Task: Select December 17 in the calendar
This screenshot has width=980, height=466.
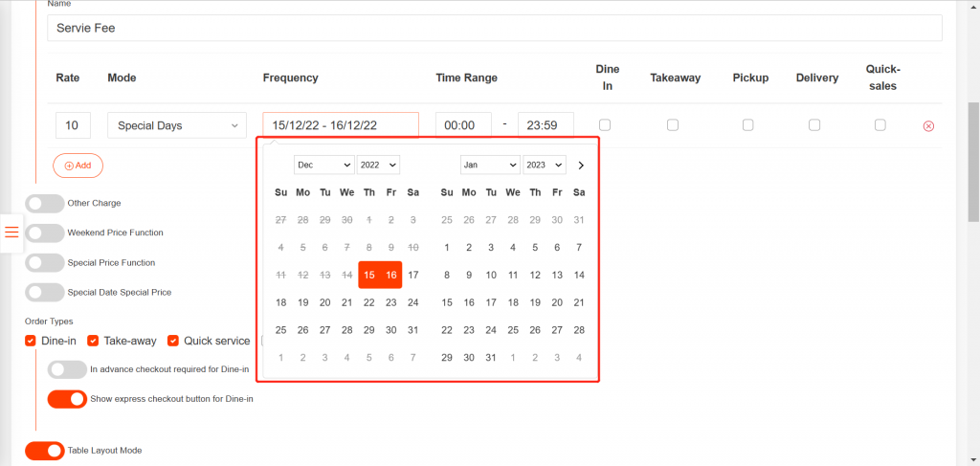Action: pos(413,276)
